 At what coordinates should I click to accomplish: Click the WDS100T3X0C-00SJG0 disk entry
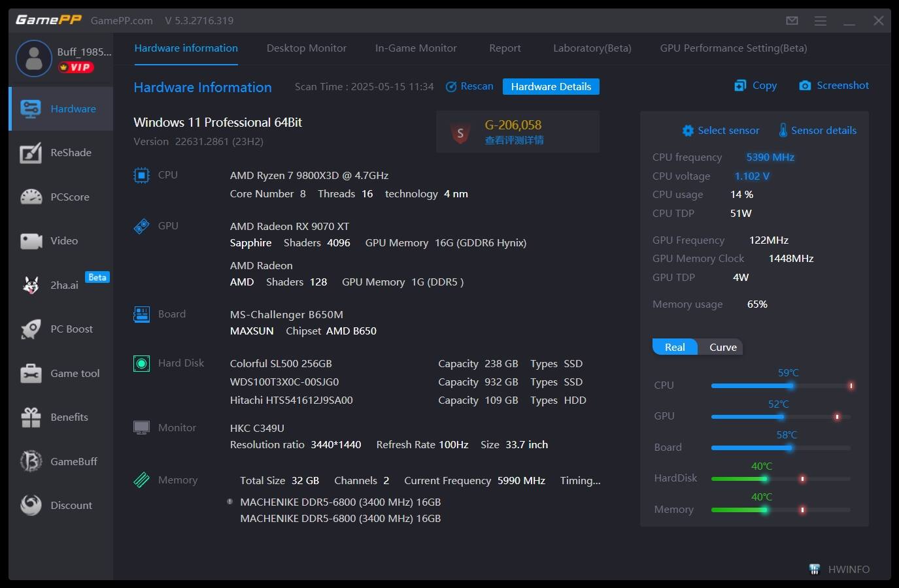tap(284, 382)
